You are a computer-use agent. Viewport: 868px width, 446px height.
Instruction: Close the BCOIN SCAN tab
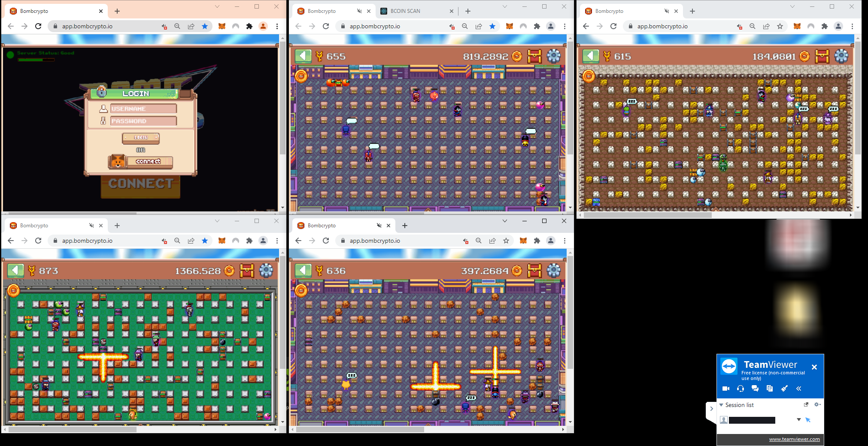452,11
